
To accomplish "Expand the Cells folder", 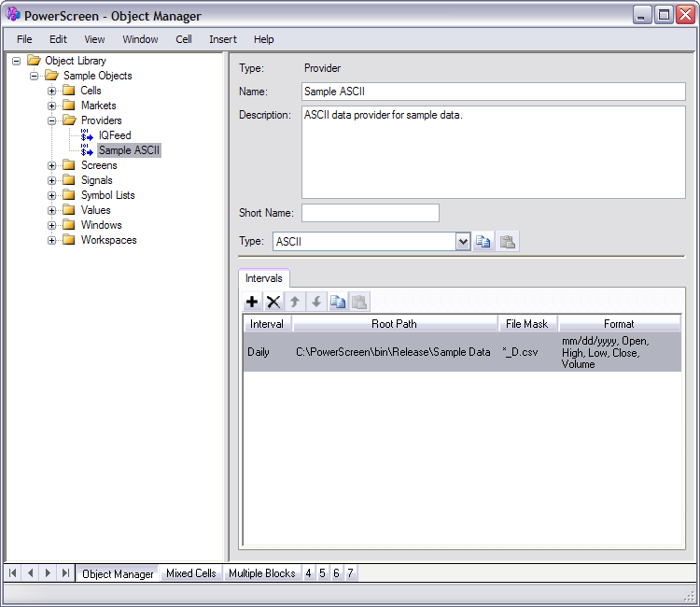I will [x=52, y=91].
